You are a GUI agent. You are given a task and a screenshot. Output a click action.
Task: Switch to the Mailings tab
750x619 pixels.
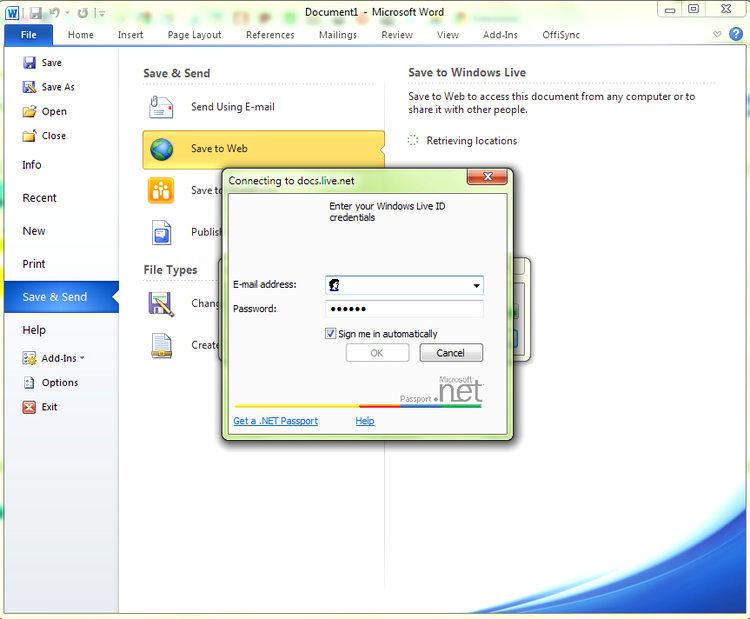click(x=338, y=35)
